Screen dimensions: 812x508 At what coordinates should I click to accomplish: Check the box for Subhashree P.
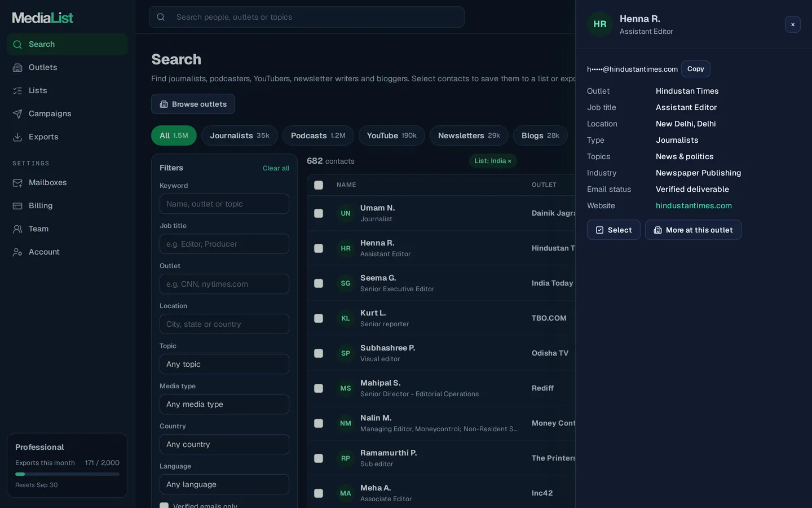coord(319,353)
